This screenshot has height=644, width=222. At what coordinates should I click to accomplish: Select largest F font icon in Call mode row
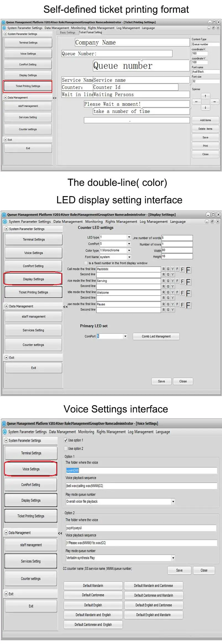pos(188,270)
